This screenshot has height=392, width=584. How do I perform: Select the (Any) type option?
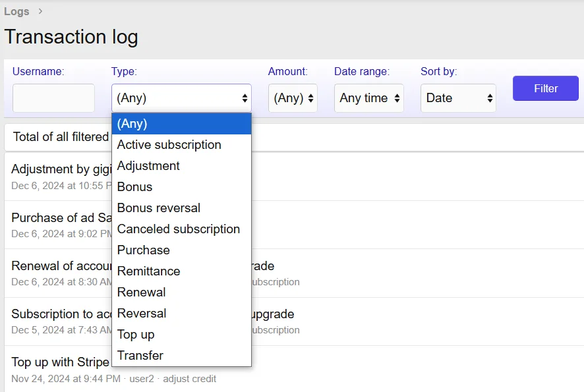coord(181,124)
